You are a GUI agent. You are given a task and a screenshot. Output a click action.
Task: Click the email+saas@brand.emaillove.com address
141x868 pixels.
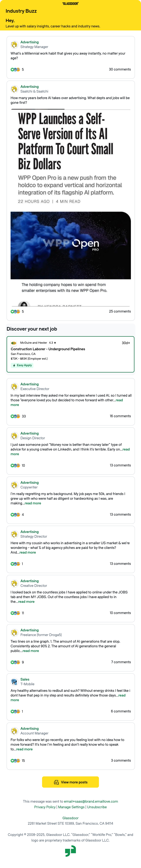tap(91, 801)
